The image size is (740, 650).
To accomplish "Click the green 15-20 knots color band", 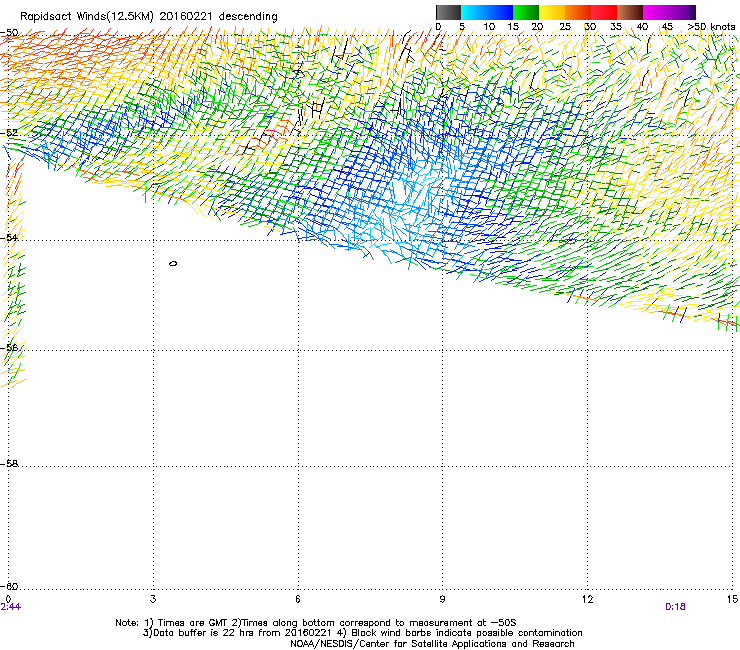I will pyautogui.click(x=526, y=12).
